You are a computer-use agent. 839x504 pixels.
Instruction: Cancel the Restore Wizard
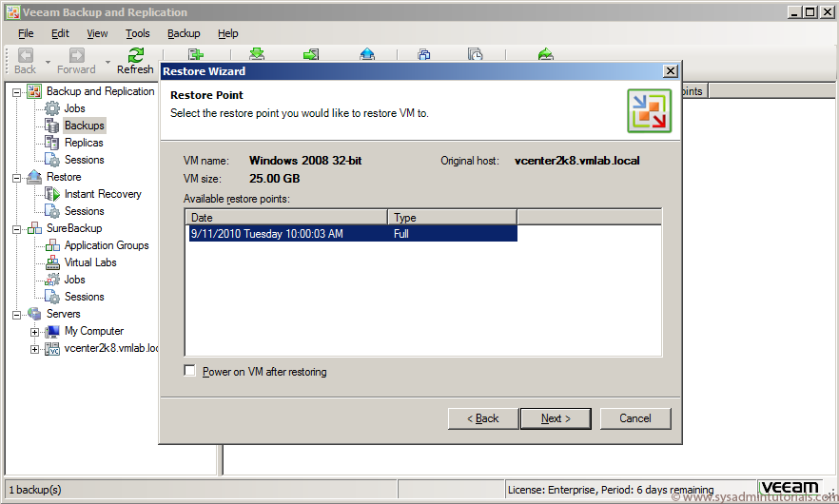tap(635, 418)
